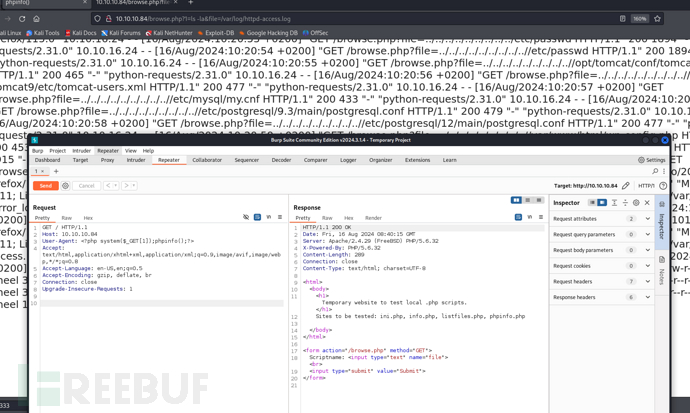Go to Firefox home page icon

click(x=37, y=19)
